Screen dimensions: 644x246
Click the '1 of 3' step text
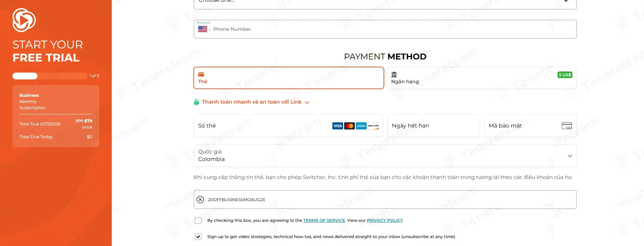[x=94, y=76]
